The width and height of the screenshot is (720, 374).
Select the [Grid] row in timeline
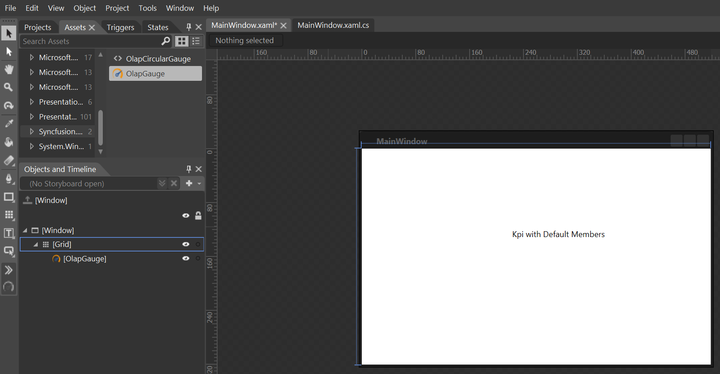(112, 244)
